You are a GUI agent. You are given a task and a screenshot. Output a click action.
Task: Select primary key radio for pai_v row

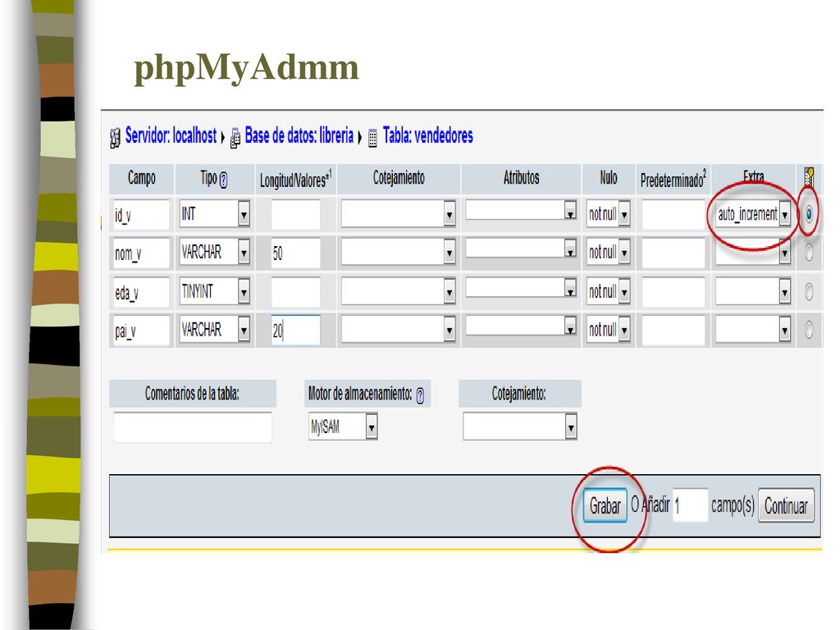tap(809, 330)
